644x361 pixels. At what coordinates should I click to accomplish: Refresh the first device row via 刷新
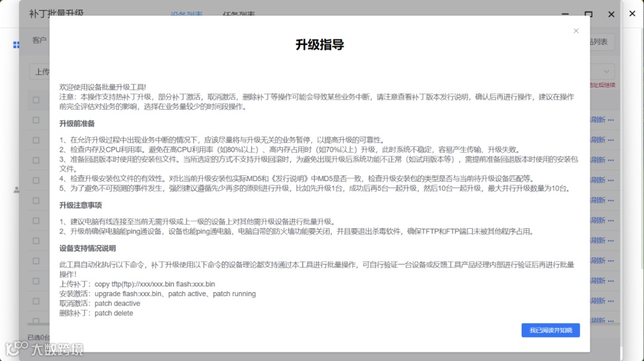tap(598, 120)
